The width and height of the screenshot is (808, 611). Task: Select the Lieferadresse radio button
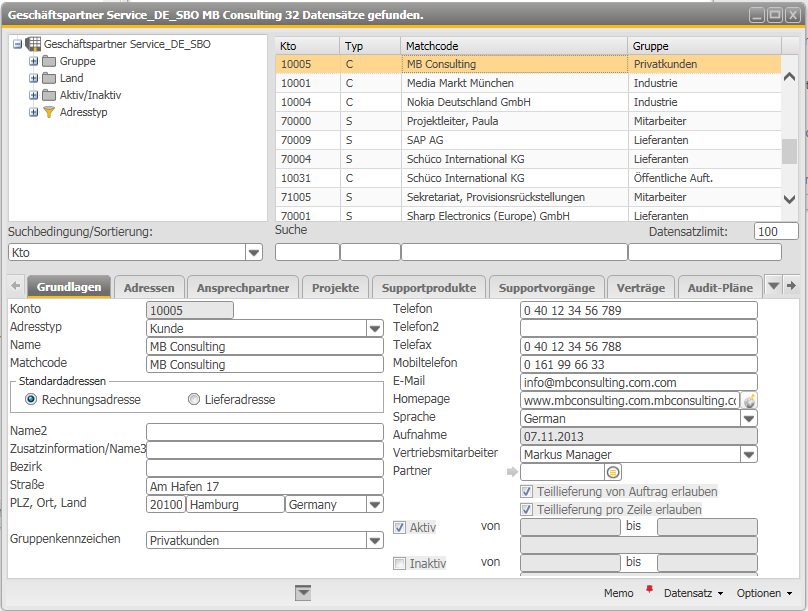pyautogui.click(x=194, y=400)
